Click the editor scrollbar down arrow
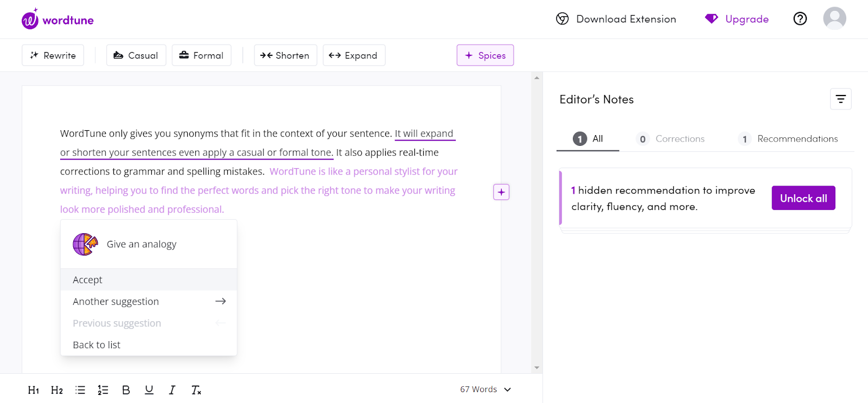Screen dimensions: 868x403 (x=537, y=367)
